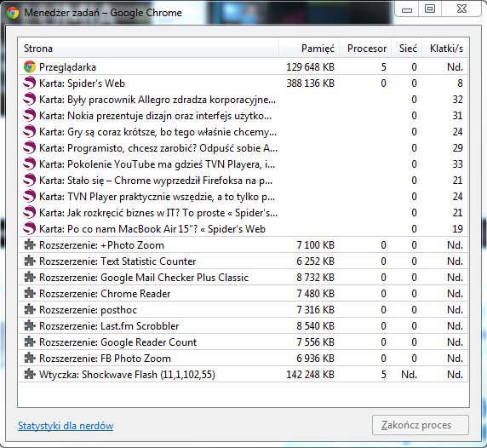Click the memory value 129 648 KB
This screenshot has width=487, height=448.
310,67
